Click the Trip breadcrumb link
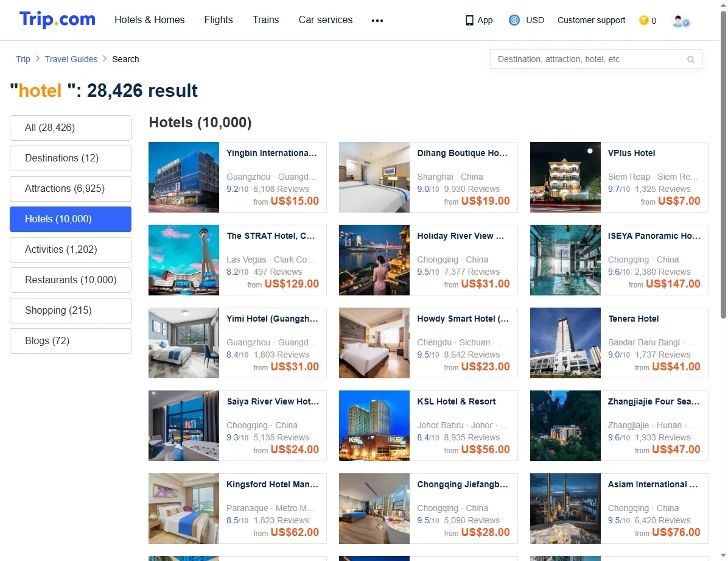Screen dimensions: 728x561 point(23,59)
